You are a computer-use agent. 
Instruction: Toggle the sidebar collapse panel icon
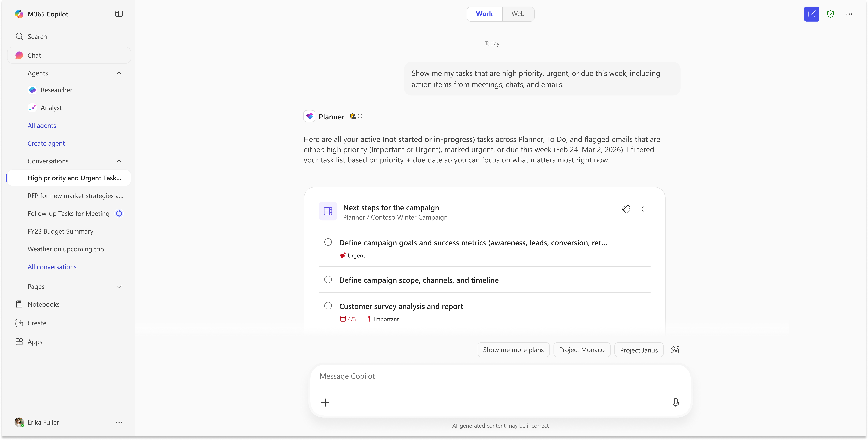coord(119,14)
